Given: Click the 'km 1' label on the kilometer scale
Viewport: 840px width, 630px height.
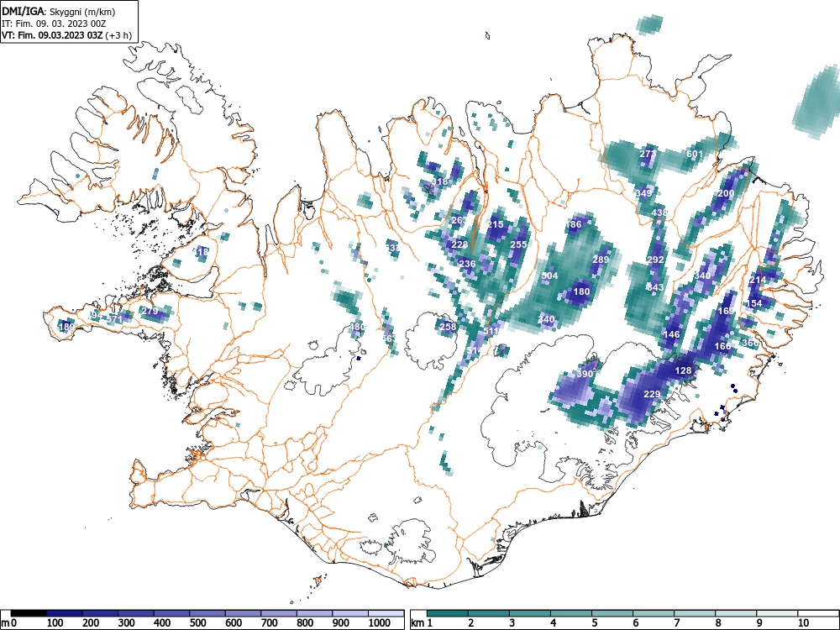Looking at the screenshot, I should (x=422, y=623).
